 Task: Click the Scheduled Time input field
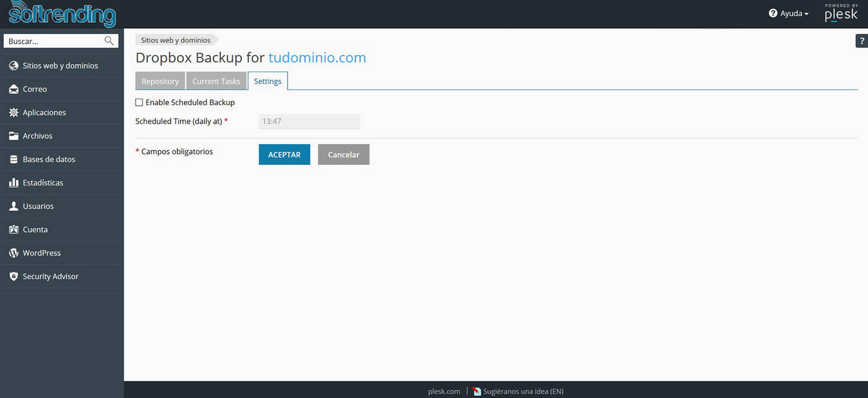(309, 121)
